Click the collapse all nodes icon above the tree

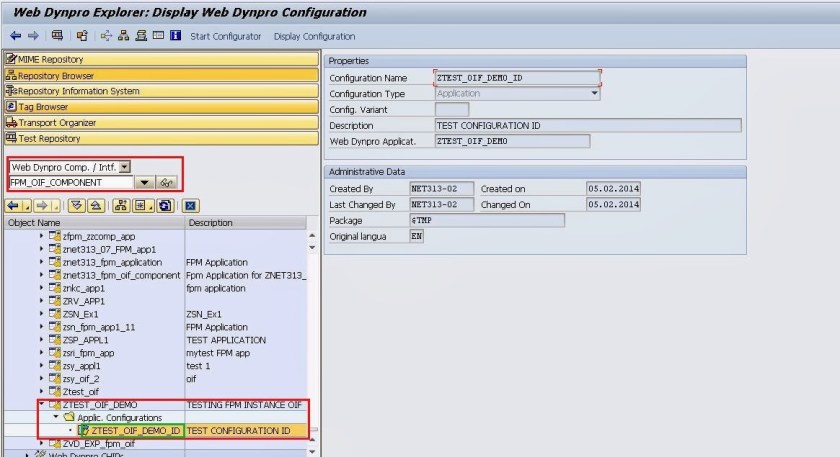(x=95, y=205)
